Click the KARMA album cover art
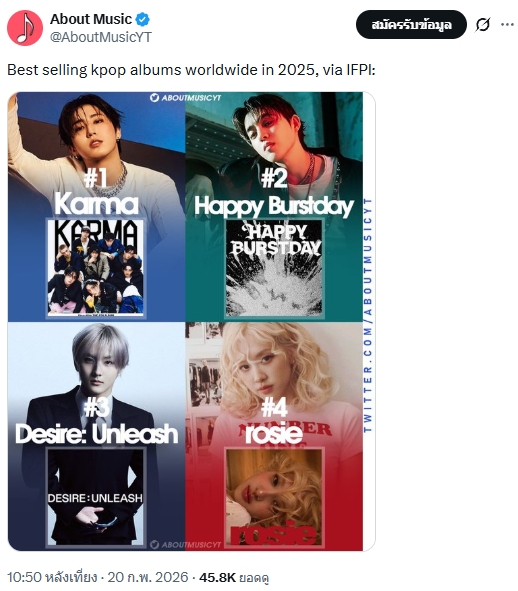Image resolution: width=518 pixels, height=591 pixels. pyautogui.click(x=96, y=268)
